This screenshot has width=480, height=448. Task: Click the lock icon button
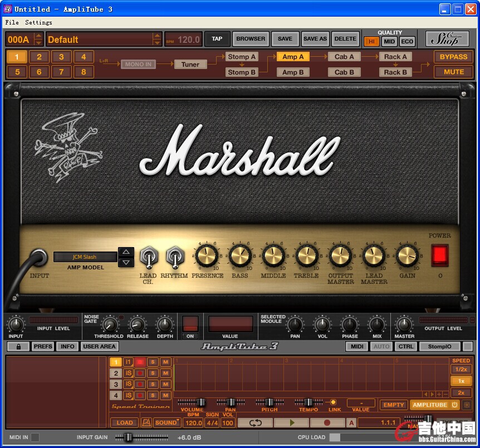pos(18,346)
